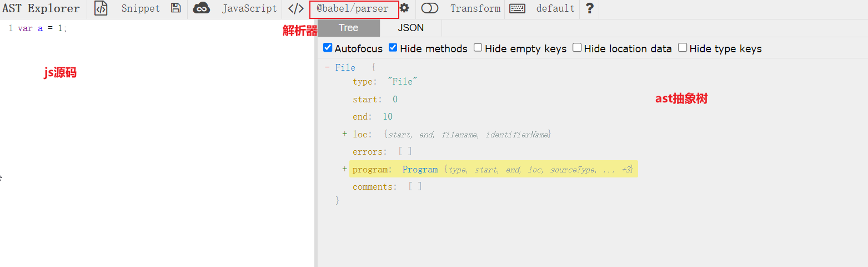Click the AST Explorer title
Image resolution: width=868 pixels, height=267 pixels.
41,8
